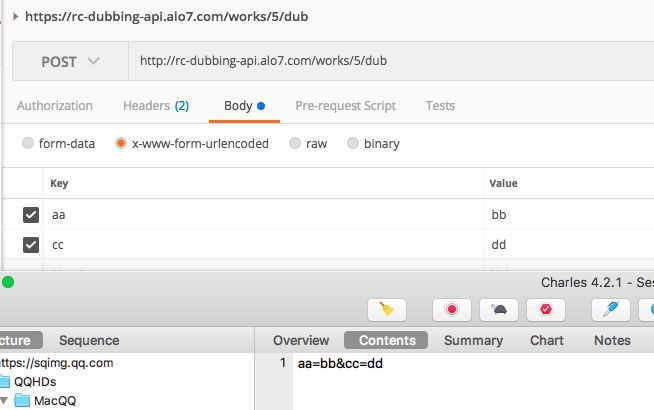Open the Chart tab in Charles
This screenshot has height=410, width=654.
coord(546,340)
